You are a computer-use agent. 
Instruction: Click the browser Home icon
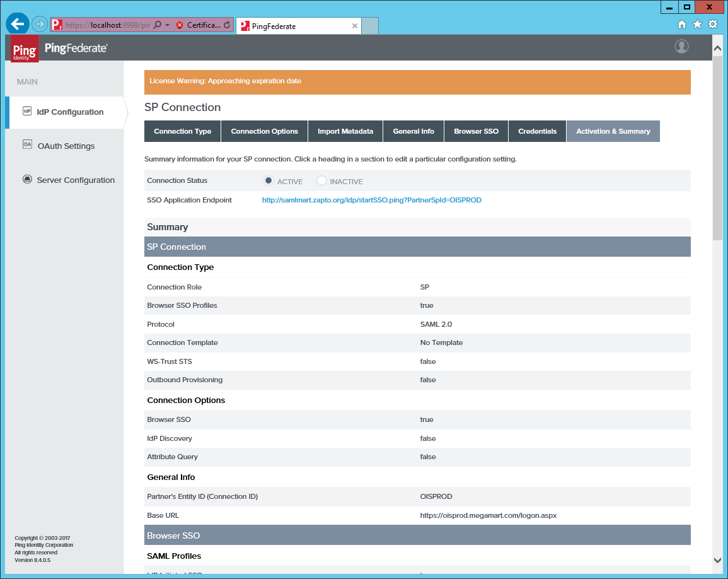pyautogui.click(x=681, y=25)
